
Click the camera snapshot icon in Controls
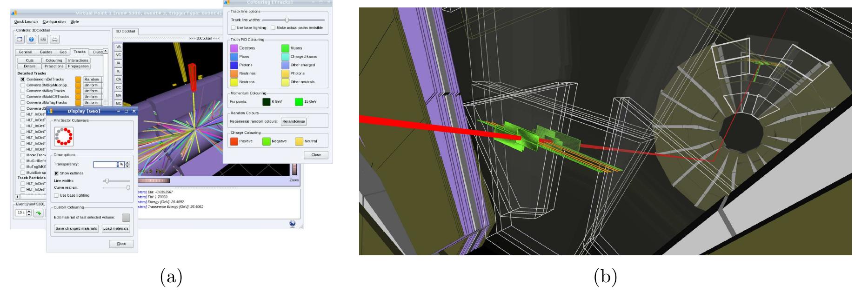(x=43, y=40)
